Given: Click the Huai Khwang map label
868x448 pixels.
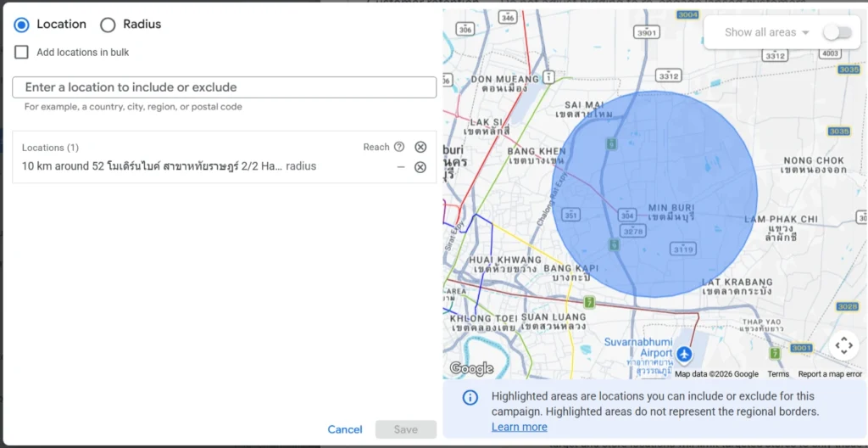Looking at the screenshot, I should coord(505,264).
